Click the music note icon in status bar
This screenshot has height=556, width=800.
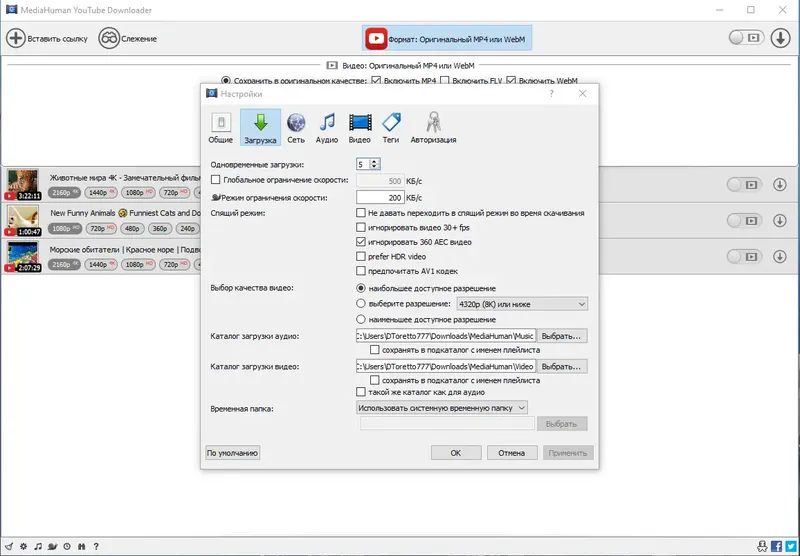pos(38,546)
